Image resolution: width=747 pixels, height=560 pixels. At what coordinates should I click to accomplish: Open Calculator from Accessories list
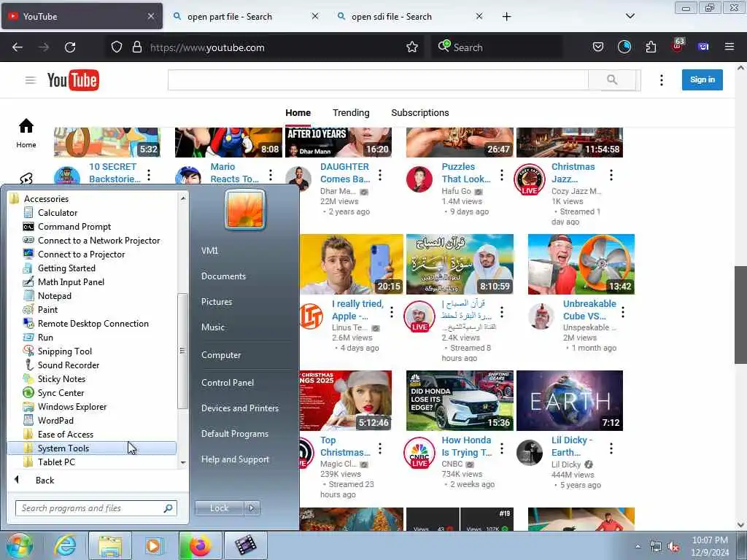(x=57, y=213)
